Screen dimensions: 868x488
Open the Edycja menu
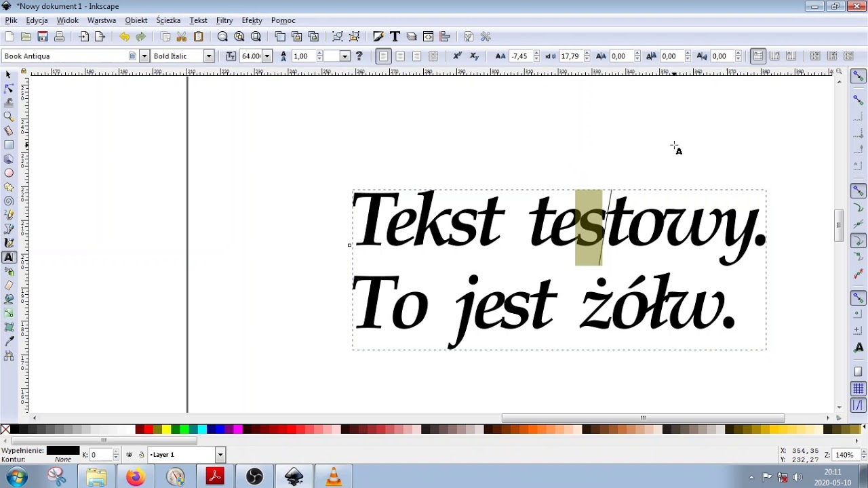point(37,20)
